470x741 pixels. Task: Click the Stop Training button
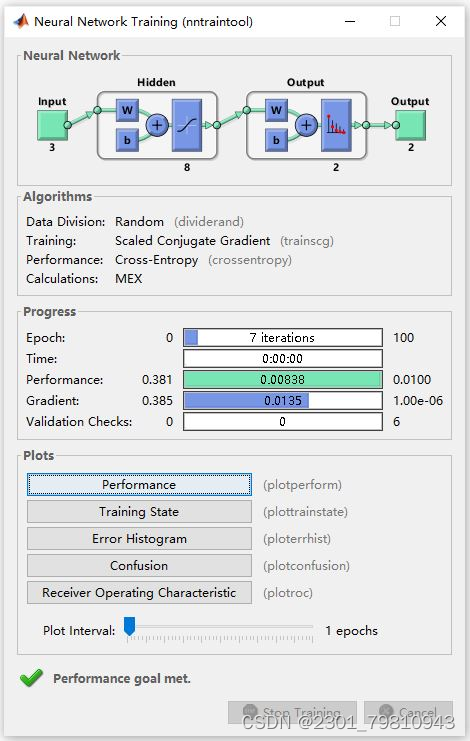(292, 713)
